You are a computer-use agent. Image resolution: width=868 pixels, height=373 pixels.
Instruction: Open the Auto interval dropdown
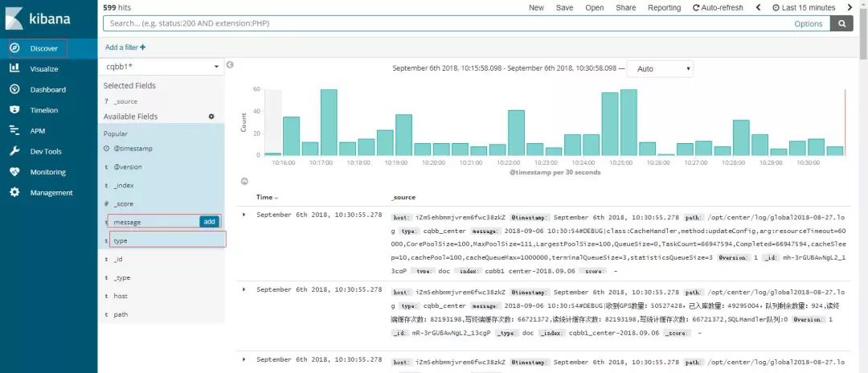pos(660,69)
